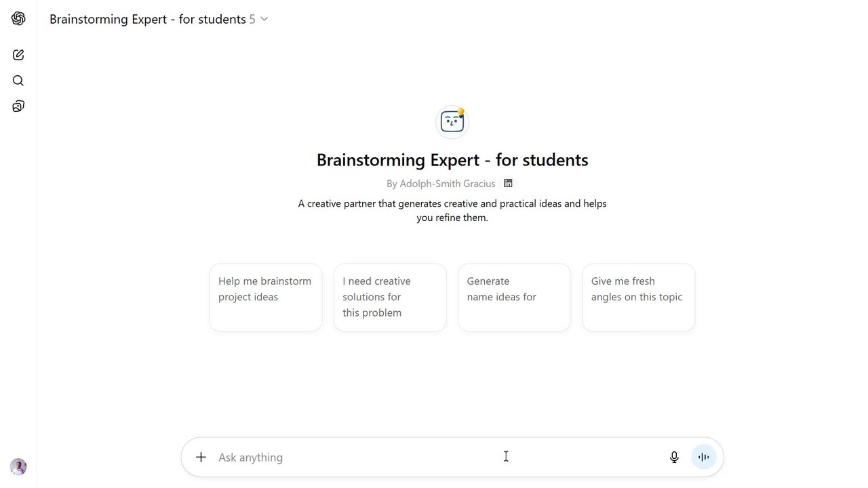Select "Help me brainstorm project ideas" prompt
The image size is (868, 488).
tap(266, 297)
